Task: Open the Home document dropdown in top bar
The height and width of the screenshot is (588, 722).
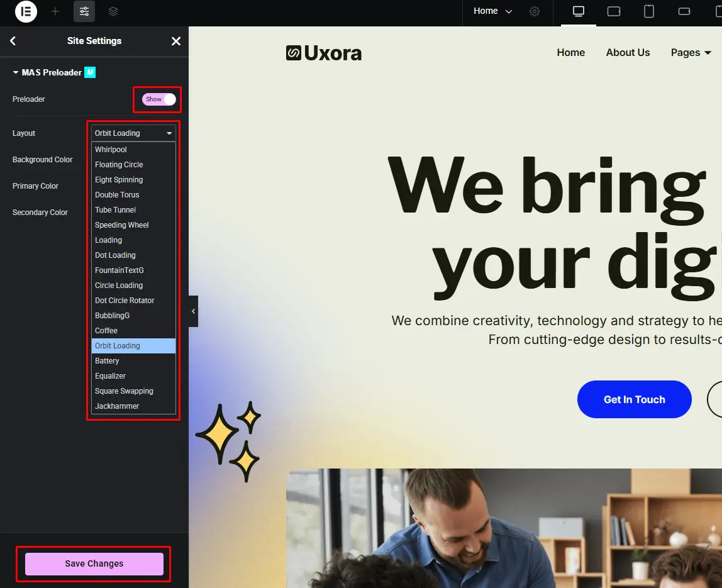Action: point(492,11)
